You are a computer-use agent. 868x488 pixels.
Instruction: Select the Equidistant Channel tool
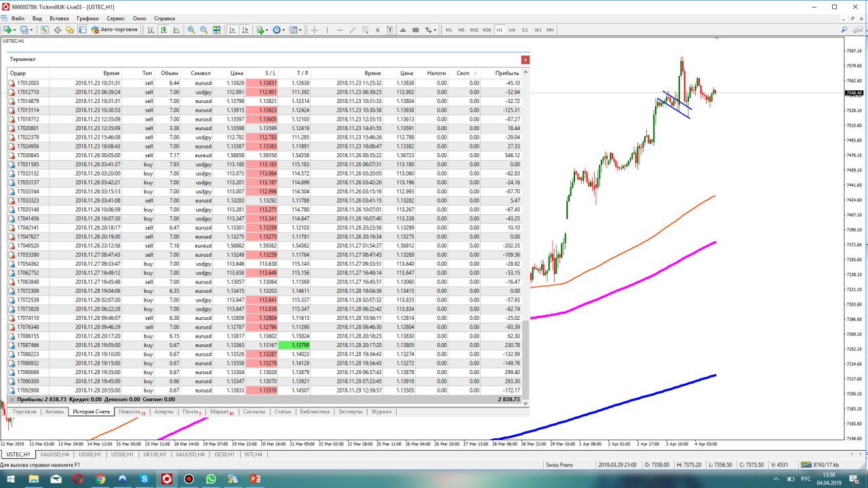(x=365, y=30)
